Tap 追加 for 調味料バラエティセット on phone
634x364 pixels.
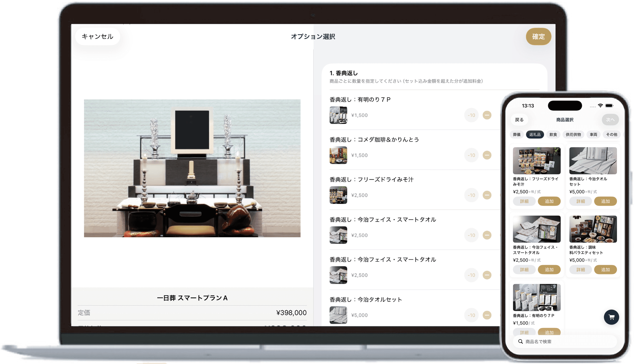[x=605, y=270]
